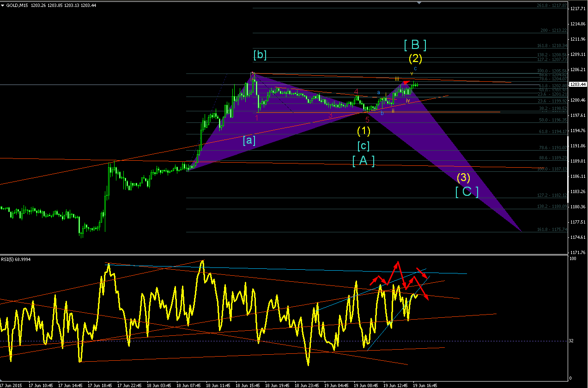Click price scale value 1209.11
The height and width of the screenshot is (388, 588).
pos(578,54)
